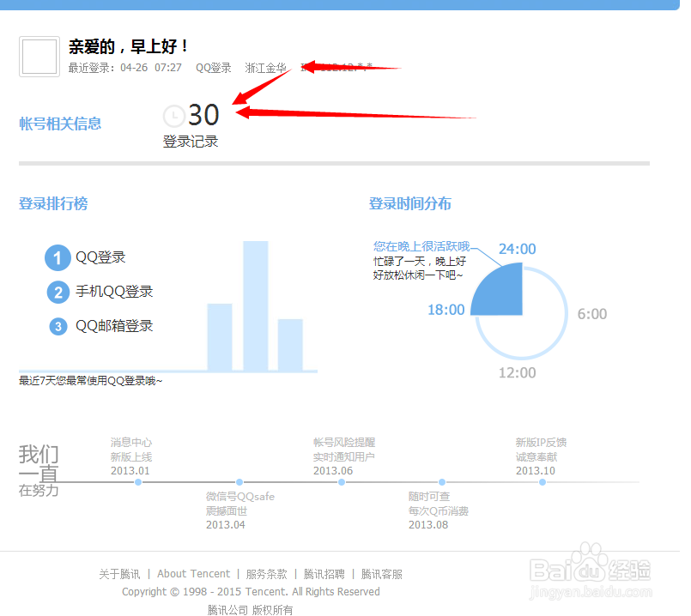Click the 登录时间分布 section heading

coord(409,204)
